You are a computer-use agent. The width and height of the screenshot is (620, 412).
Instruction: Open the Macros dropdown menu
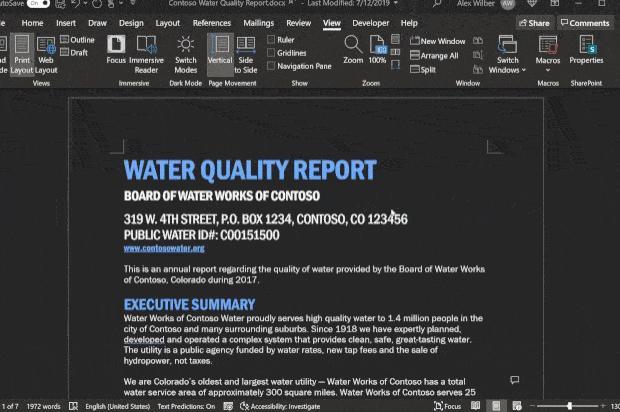click(548, 54)
